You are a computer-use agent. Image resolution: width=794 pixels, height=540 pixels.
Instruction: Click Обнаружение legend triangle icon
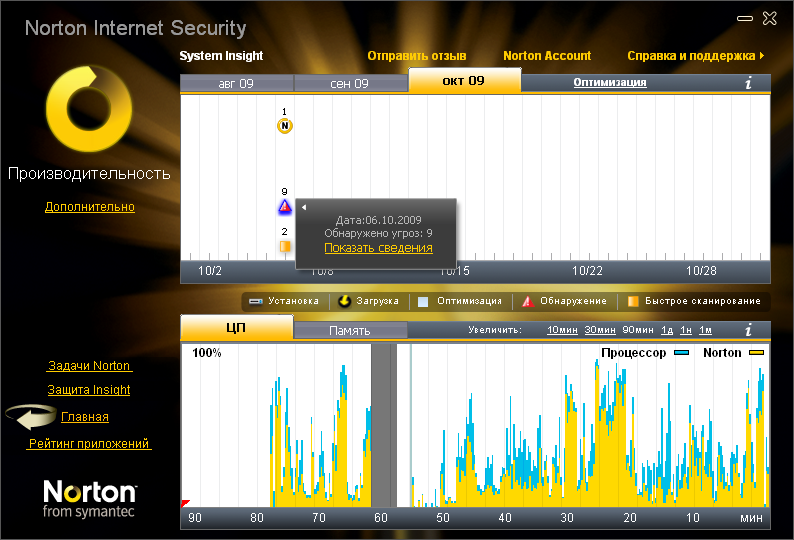click(x=528, y=301)
